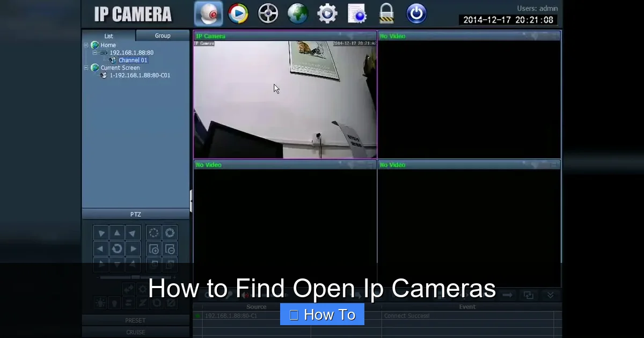Click the iris open aperture icon
Screen dimensions: 644x338
(154, 233)
